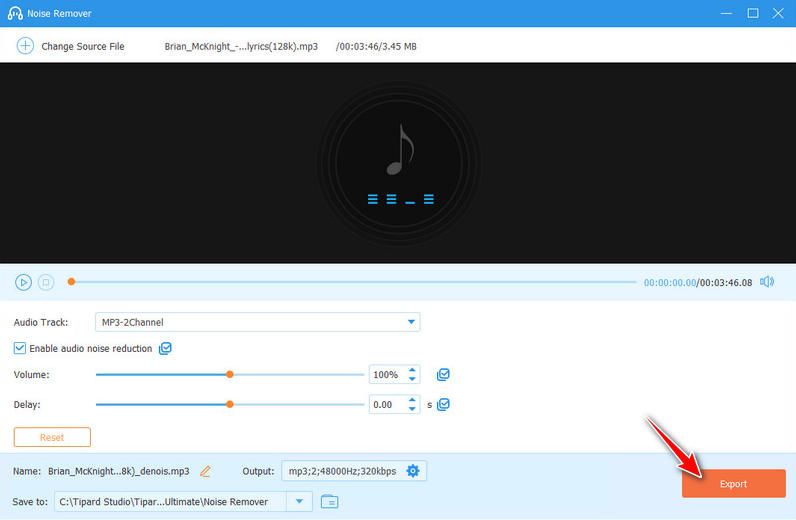Minimize the Noise Remover window
This screenshot has width=796, height=520.
(726, 13)
